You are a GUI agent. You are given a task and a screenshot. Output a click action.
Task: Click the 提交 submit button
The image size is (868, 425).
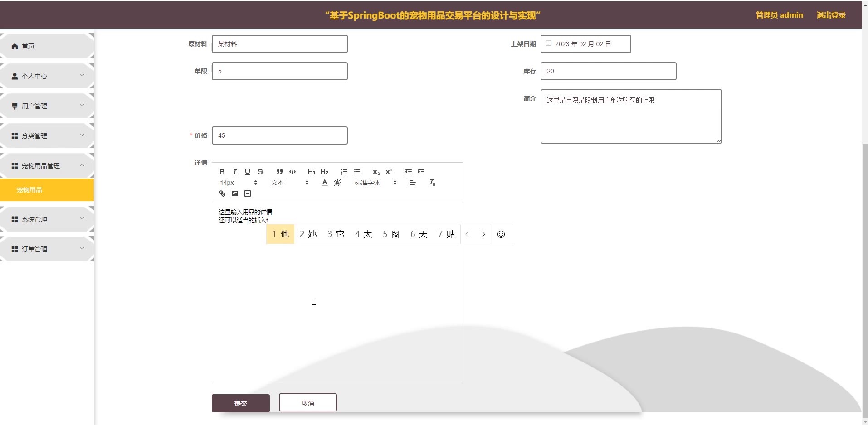241,403
